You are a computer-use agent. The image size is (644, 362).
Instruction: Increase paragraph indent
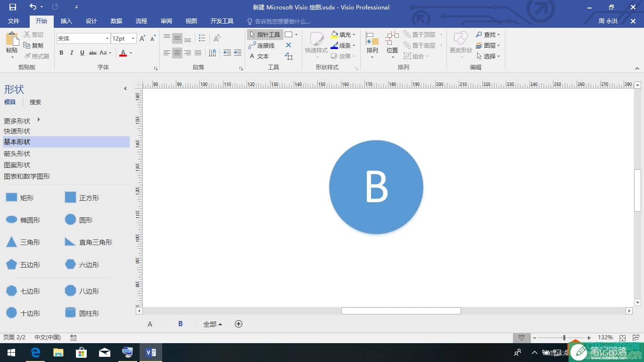point(238,53)
